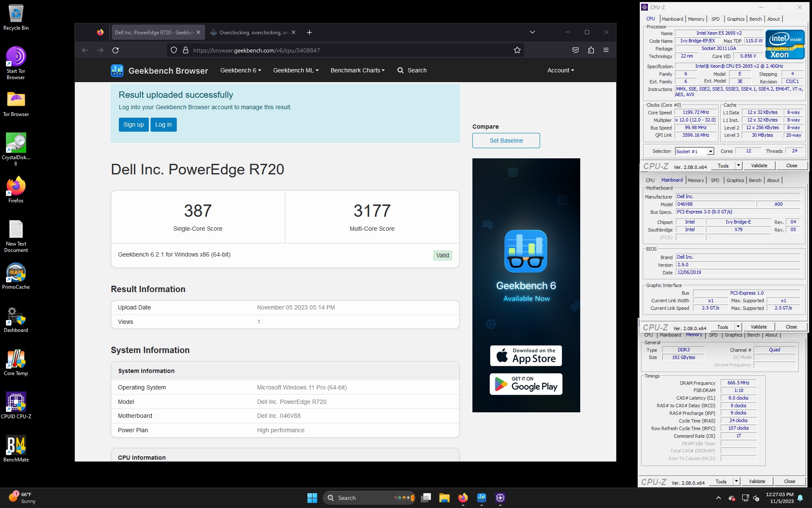812x508 pixels.
Task: Select Mainboard tab in top CPU-Z
Action: pos(672,19)
